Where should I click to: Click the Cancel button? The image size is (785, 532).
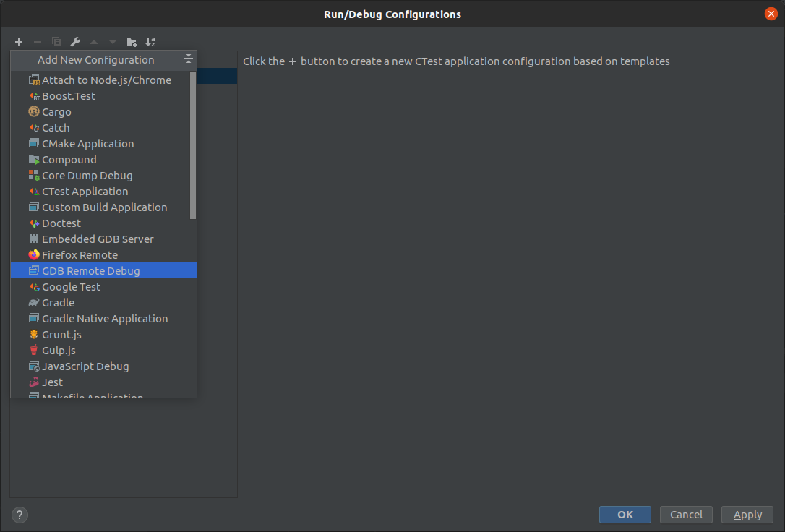[x=686, y=515]
